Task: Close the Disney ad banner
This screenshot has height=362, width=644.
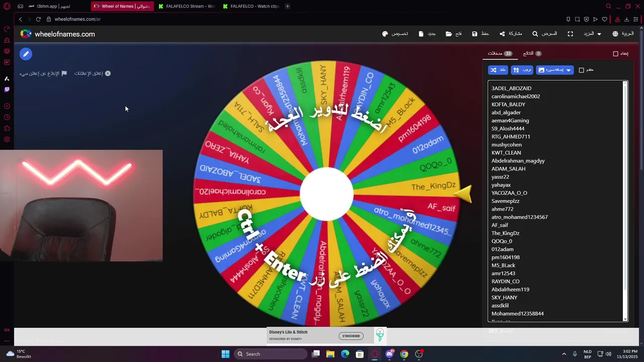Action: click(x=380, y=332)
